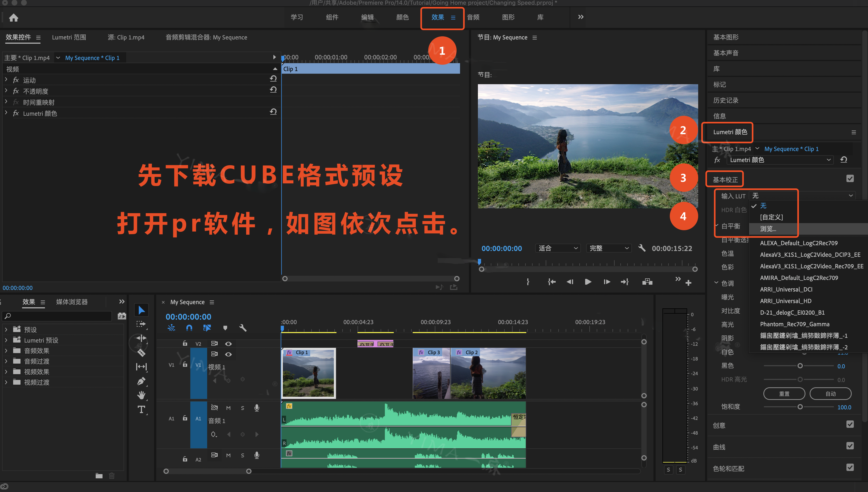Viewport: 868px width, 492px height.
Task: Switch to the 颜色 workspace
Action: click(x=402, y=17)
